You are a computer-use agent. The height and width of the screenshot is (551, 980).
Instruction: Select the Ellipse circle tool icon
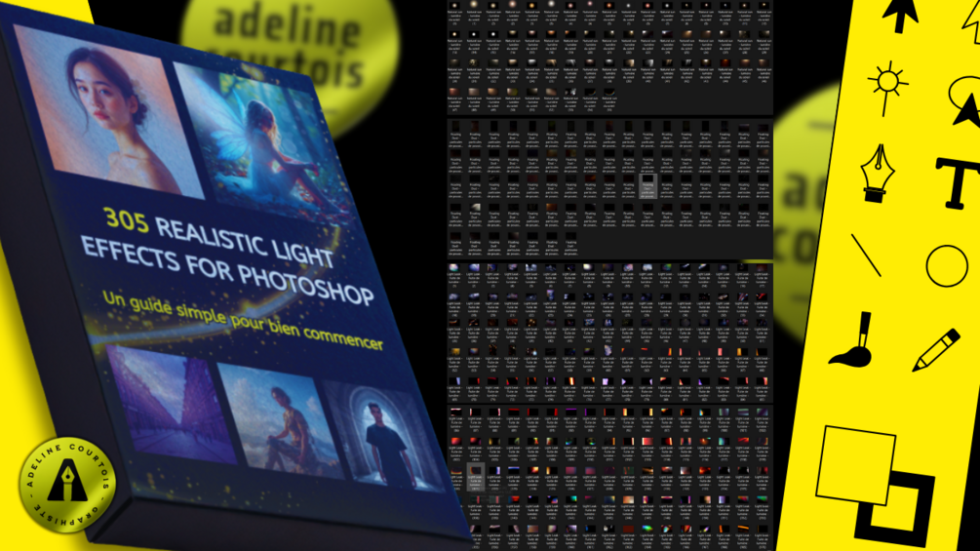tap(947, 266)
